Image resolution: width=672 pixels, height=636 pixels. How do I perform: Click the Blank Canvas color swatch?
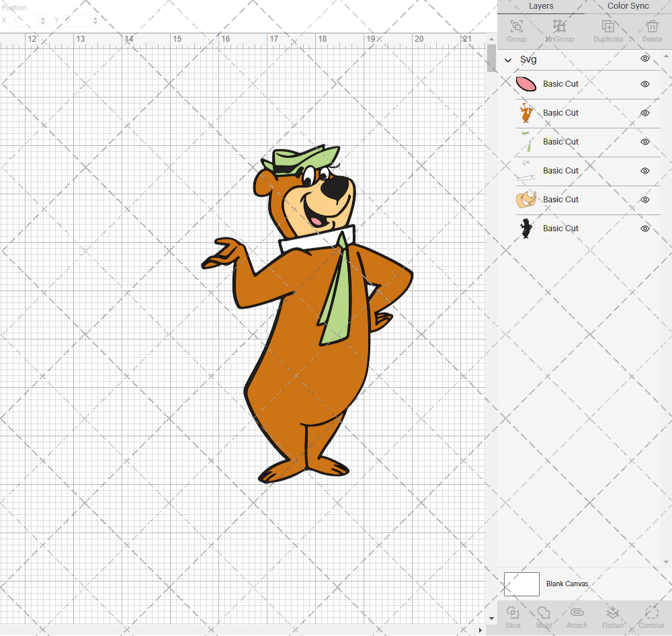[521, 584]
